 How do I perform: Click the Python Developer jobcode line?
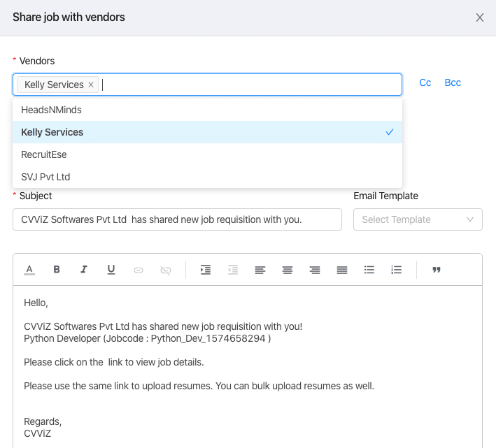(x=148, y=339)
